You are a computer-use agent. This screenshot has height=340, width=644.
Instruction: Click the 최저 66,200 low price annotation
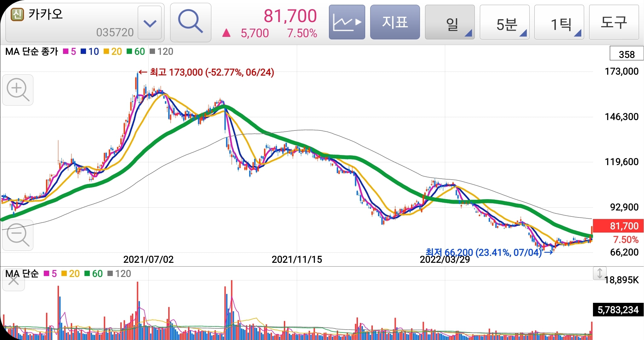click(x=489, y=252)
